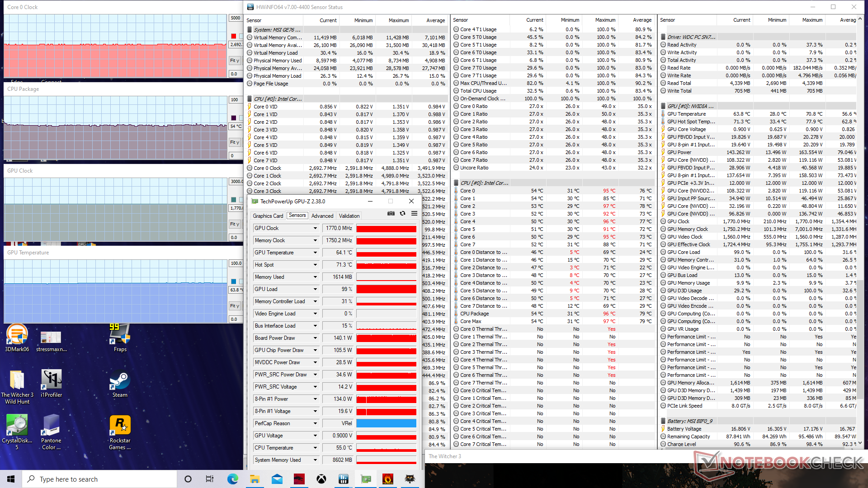Switch to the Graphics Card tab
Image resolution: width=868 pixels, height=488 pixels.
tap(268, 216)
